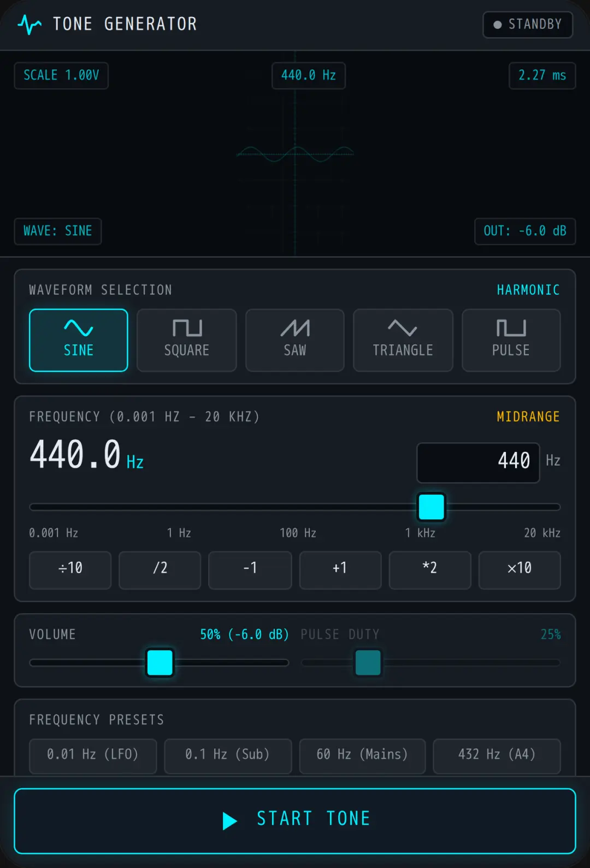Click the HARMONIC label
This screenshot has width=590, height=868.
[x=528, y=290]
